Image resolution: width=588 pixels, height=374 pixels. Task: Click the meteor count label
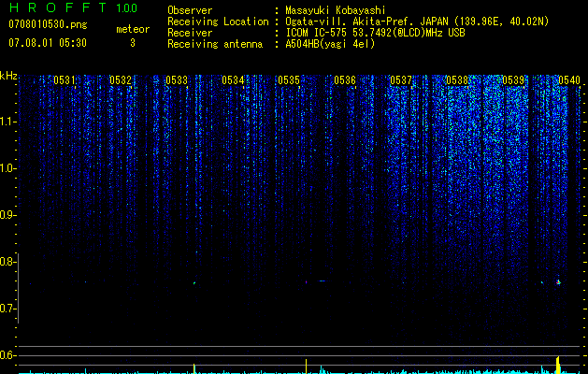pos(133,29)
